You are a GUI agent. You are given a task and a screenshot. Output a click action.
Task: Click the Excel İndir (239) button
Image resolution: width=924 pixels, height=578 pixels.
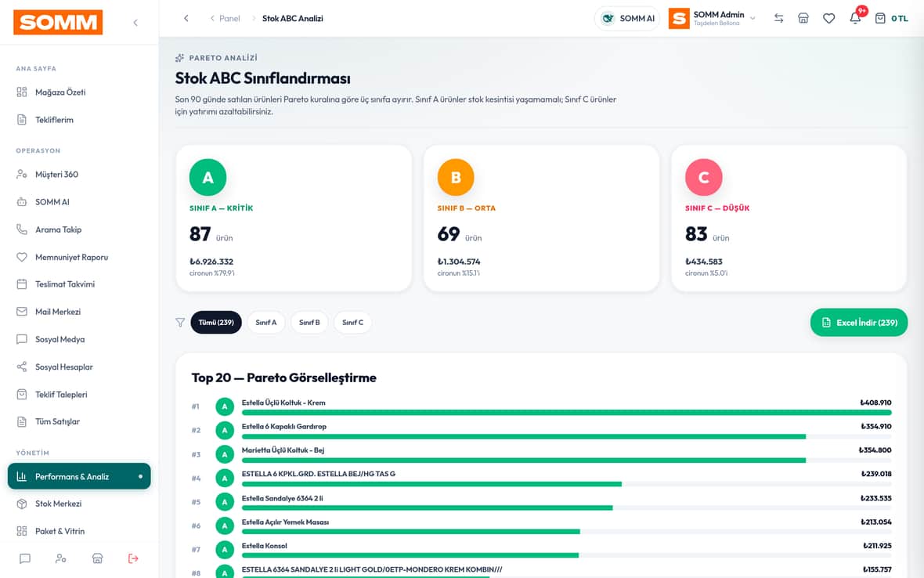858,323
